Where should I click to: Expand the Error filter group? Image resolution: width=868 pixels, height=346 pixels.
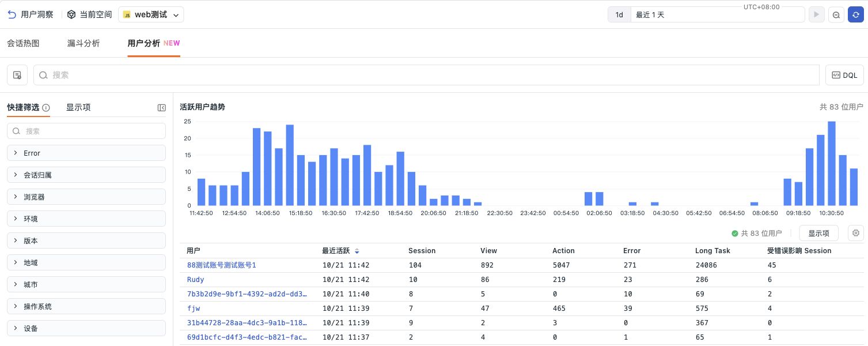coord(86,153)
